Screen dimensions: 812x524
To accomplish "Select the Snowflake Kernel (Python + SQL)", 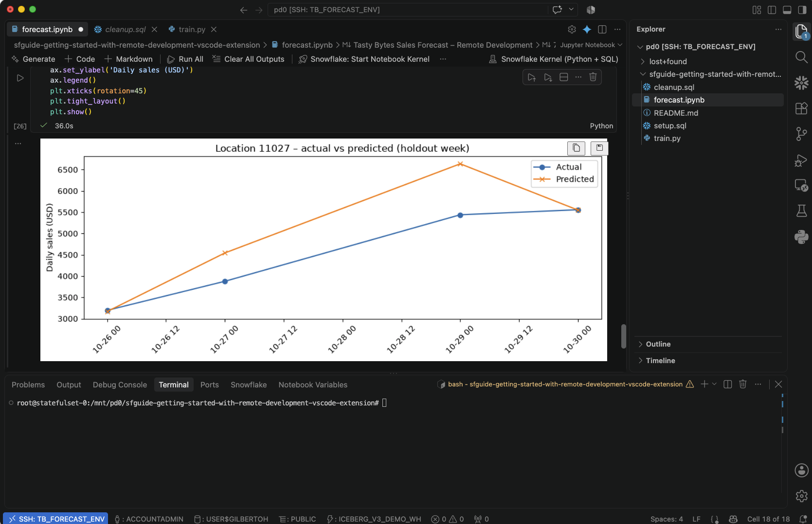I will pyautogui.click(x=554, y=59).
